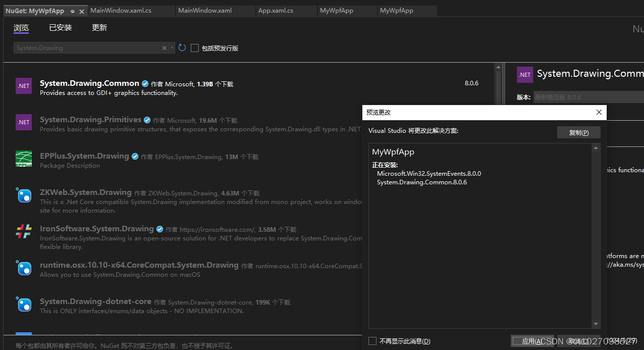Open the 更新 tab
644x350 pixels.
coord(99,27)
